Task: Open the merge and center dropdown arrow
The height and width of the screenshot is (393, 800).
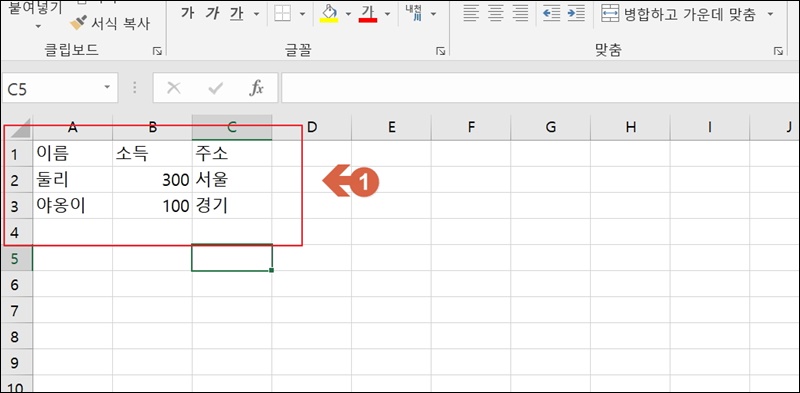Action: pos(770,14)
